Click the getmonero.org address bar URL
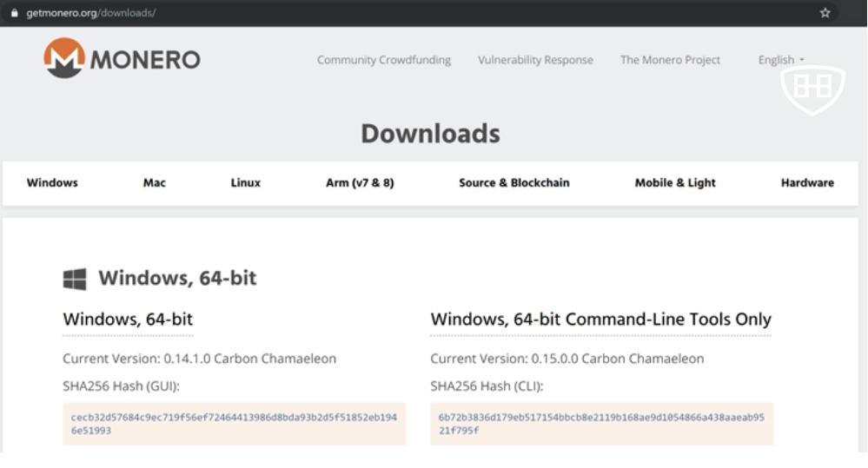The image size is (868, 468). click(91, 13)
